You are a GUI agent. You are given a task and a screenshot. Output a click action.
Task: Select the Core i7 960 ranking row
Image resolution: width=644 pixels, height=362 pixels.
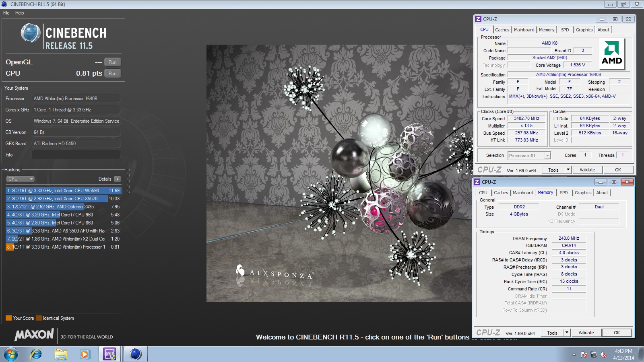64,215
